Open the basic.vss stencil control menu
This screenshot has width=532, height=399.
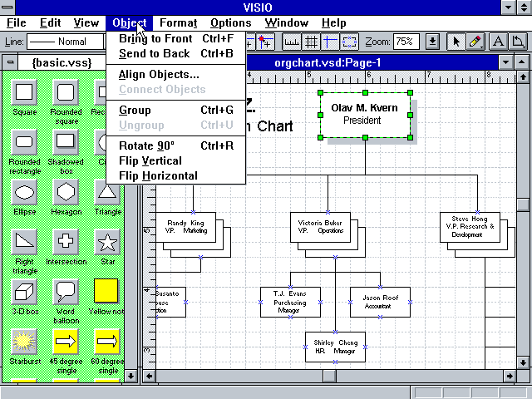[10, 62]
